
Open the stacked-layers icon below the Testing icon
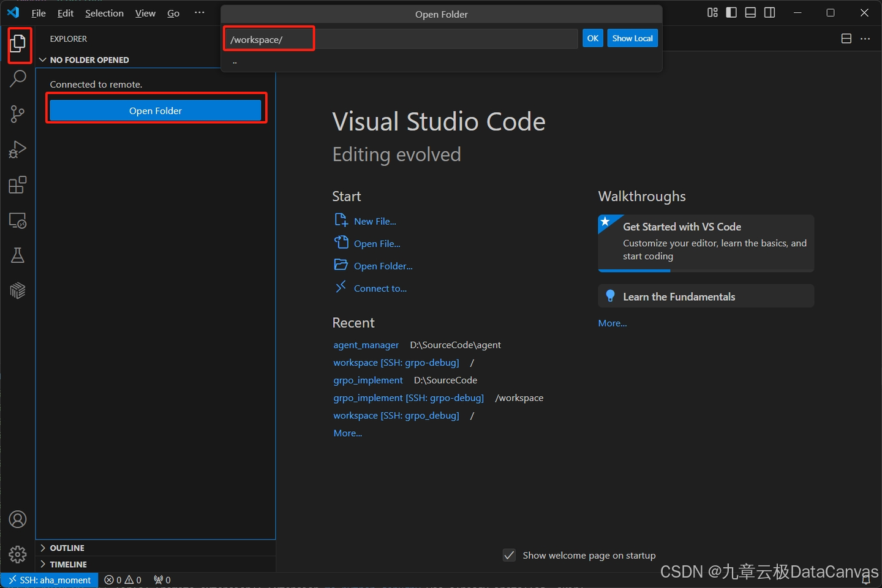pos(18,291)
